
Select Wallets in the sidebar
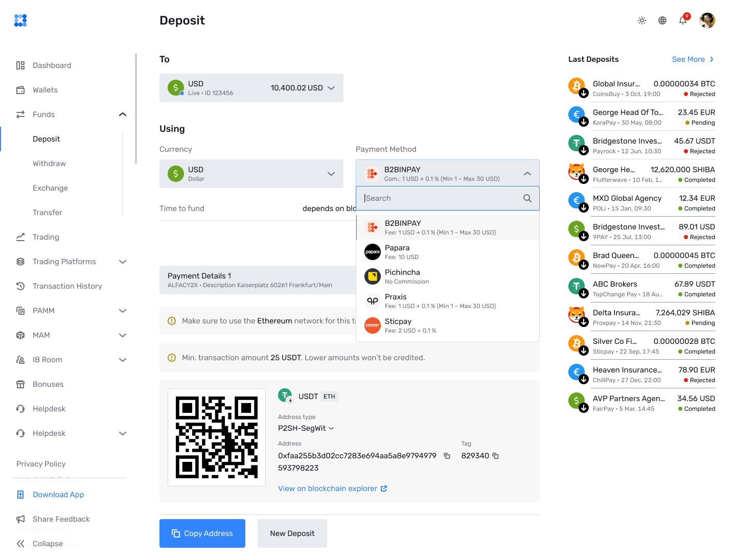point(45,89)
